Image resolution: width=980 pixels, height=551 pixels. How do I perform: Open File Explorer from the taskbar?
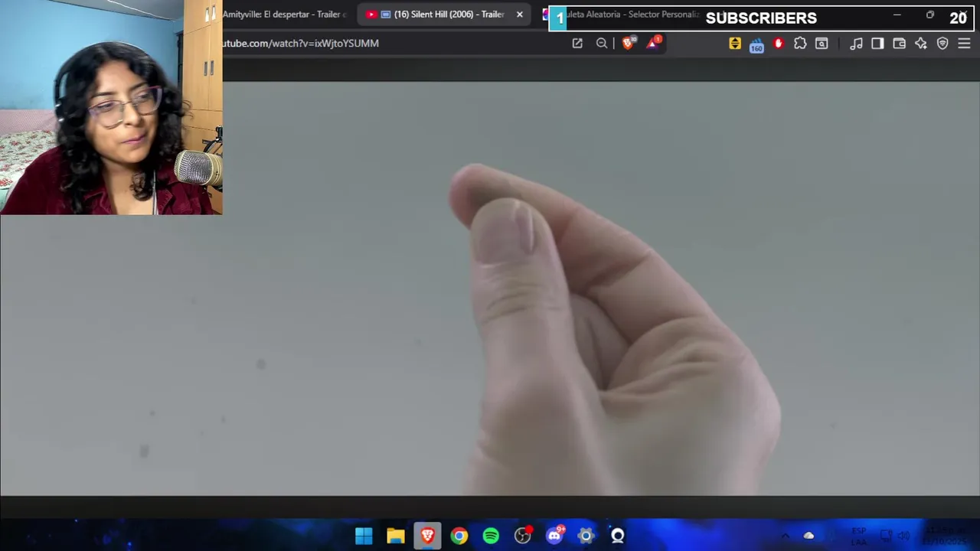[396, 536]
